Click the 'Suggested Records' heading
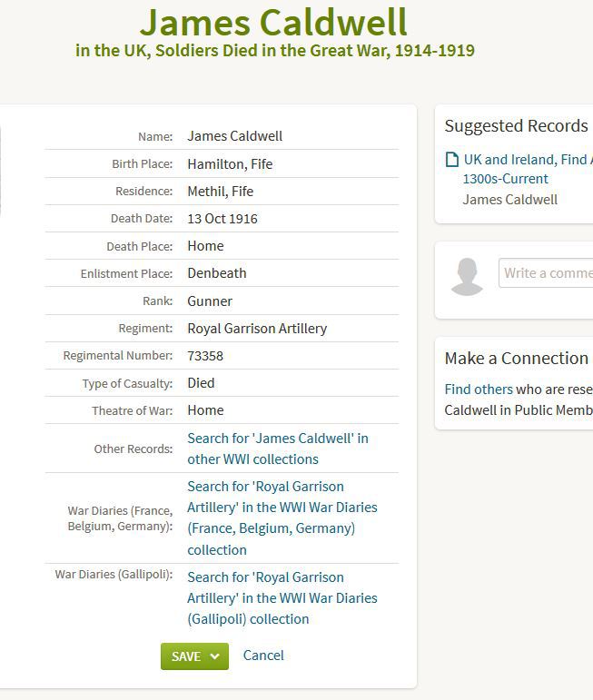The image size is (593, 700). 516,126
